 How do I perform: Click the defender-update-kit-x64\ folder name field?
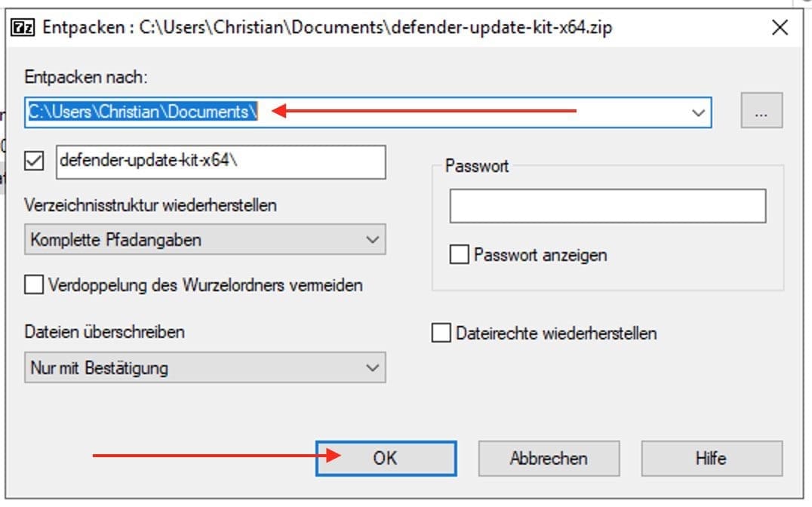click(x=220, y=161)
